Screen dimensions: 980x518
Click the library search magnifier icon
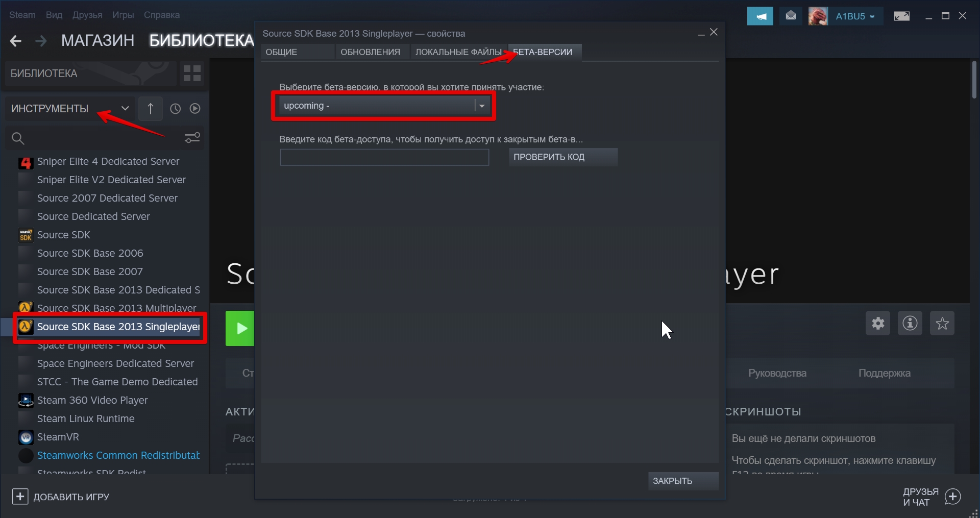(18, 138)
